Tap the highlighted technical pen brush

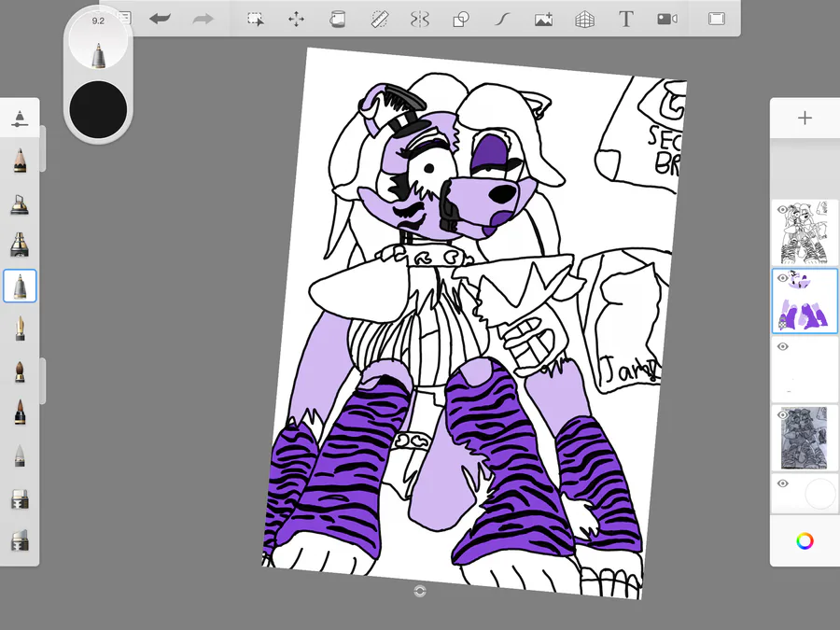(20, 287)
